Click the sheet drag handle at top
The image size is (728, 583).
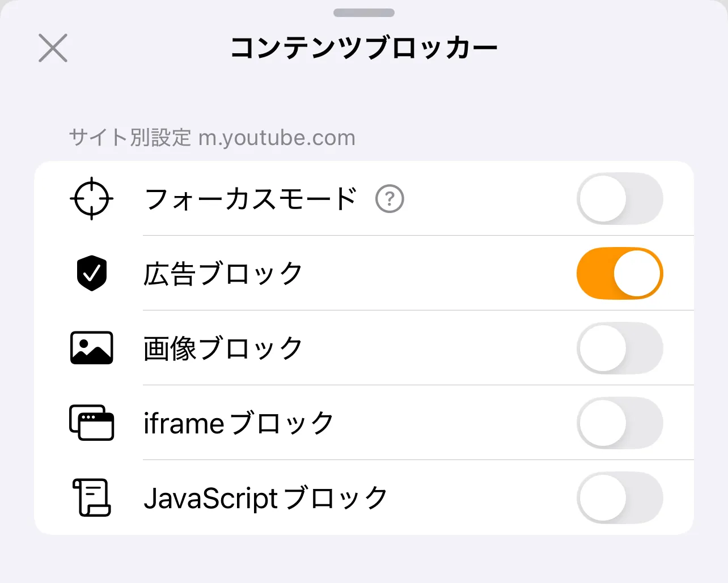[x=364, y=12]
